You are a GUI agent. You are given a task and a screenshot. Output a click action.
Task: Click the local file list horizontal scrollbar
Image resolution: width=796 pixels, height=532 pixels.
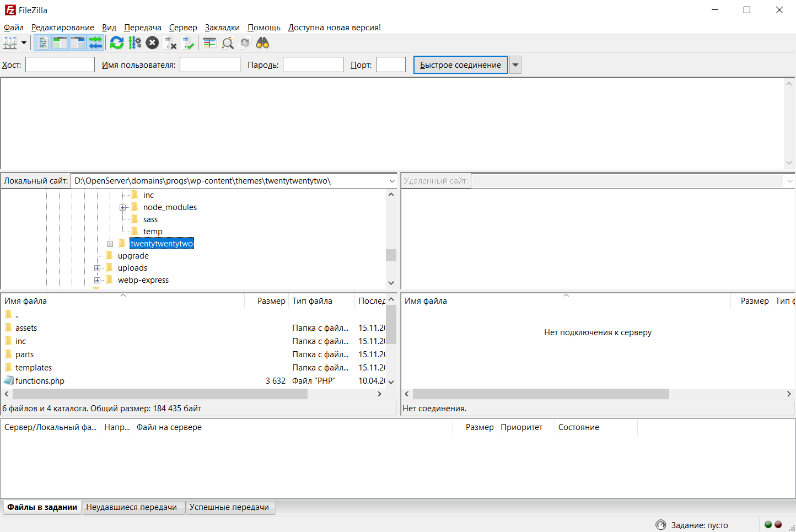click(160, 394)
